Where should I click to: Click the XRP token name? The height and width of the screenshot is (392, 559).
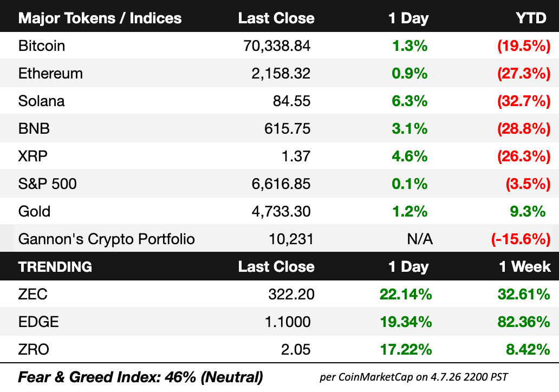[33, 156]
